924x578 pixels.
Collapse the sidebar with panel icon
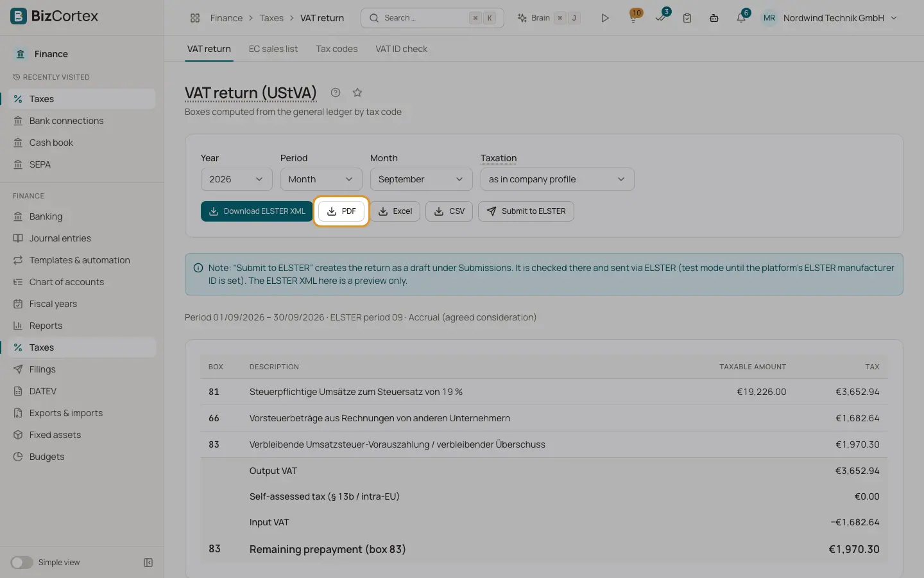[148, 563]
